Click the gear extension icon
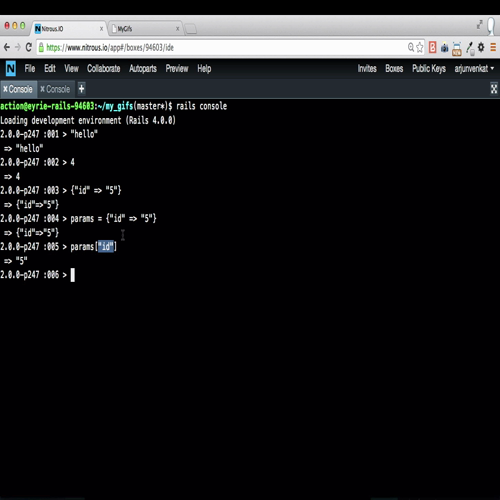The height and width of the screenshot is (500, 500). click(481, 47)
